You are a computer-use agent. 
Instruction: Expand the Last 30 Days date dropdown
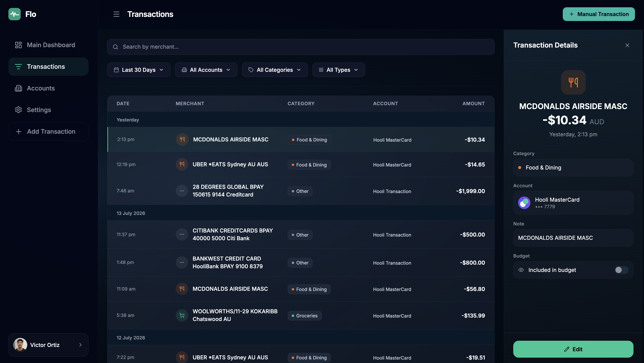139,70
